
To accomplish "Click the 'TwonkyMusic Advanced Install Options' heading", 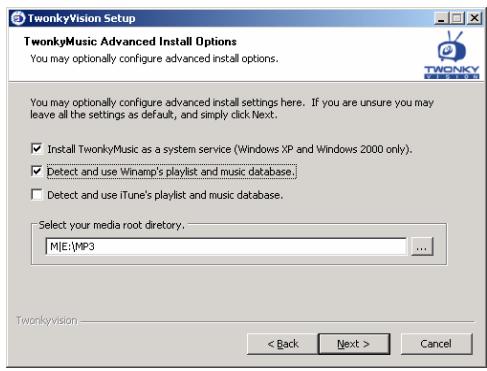I will coord(130,42).
